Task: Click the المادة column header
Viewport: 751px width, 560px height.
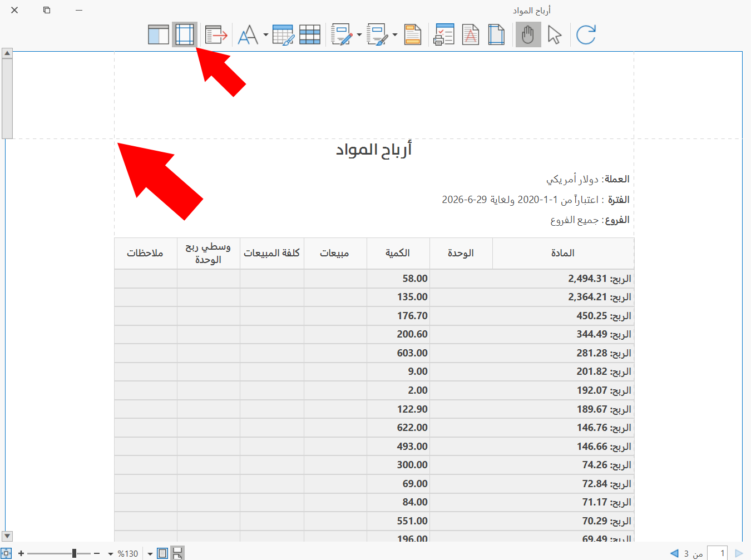Action: click(563, 253)
